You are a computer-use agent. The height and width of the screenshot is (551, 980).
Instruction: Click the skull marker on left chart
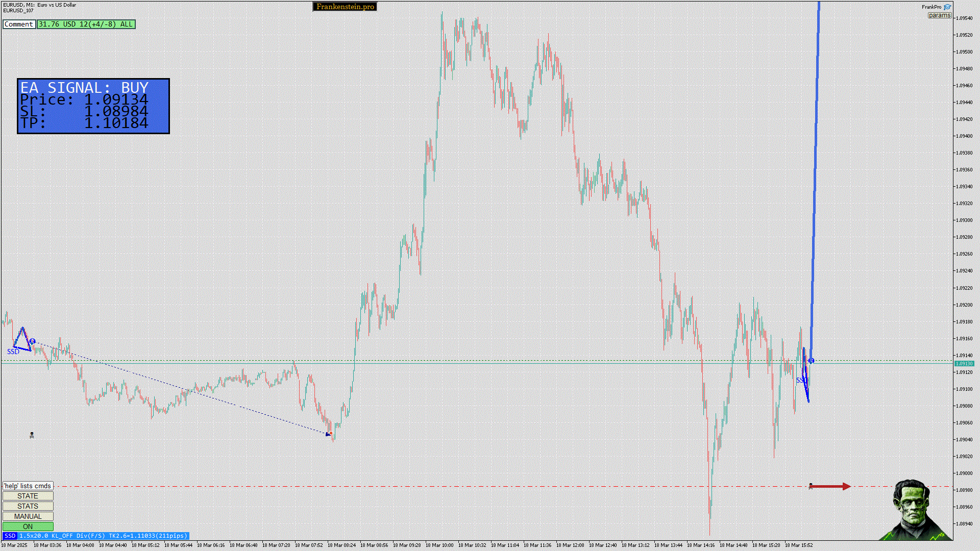(32, 435)
